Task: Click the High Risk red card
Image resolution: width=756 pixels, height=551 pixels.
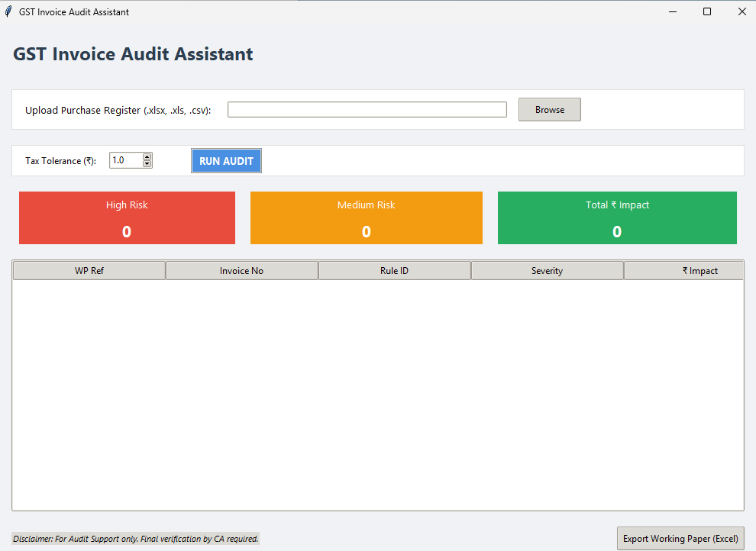Action: tap(127, 218)
